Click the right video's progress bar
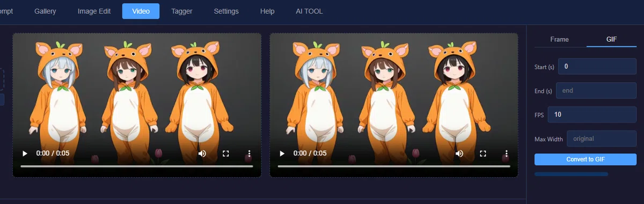This screenshot has width=644, height=204. click(x=394, y=166)
